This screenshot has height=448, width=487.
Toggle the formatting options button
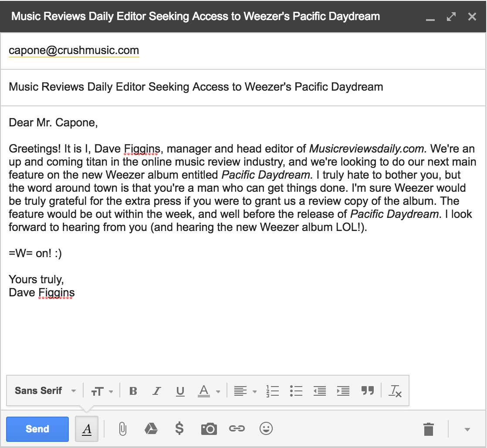point(87,429)
